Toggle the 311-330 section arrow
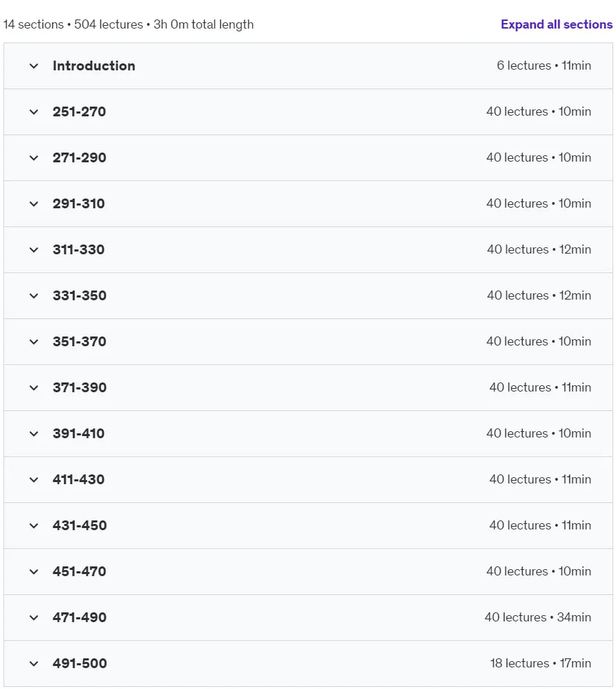 34,249
